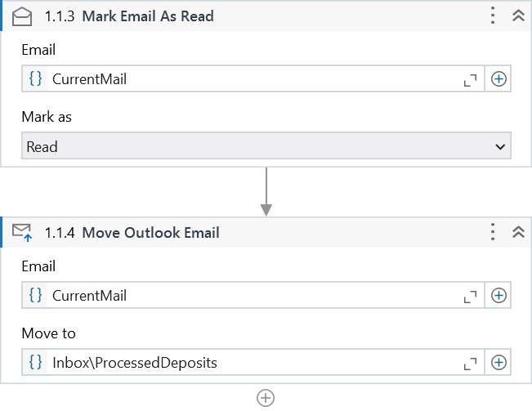Select the 1.1.3 Mark Email As Read title

pos(129,16)
